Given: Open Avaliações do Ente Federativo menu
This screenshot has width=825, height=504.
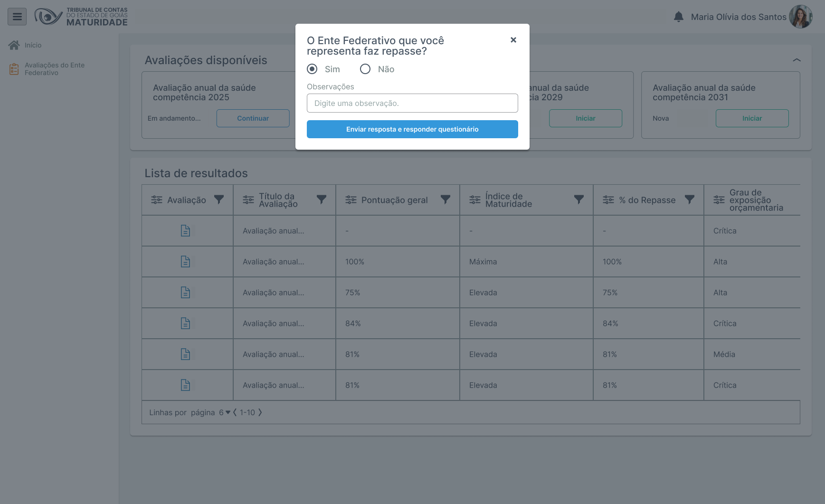Looking at the screenshot, I should click(x=55, y=69).
